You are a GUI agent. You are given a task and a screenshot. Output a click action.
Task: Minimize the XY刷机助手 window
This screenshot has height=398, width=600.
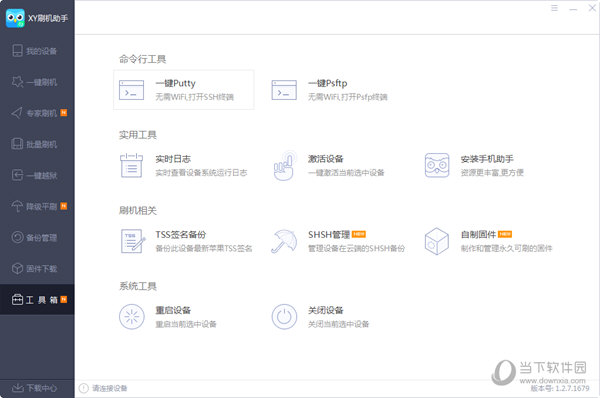click(573, 8)
